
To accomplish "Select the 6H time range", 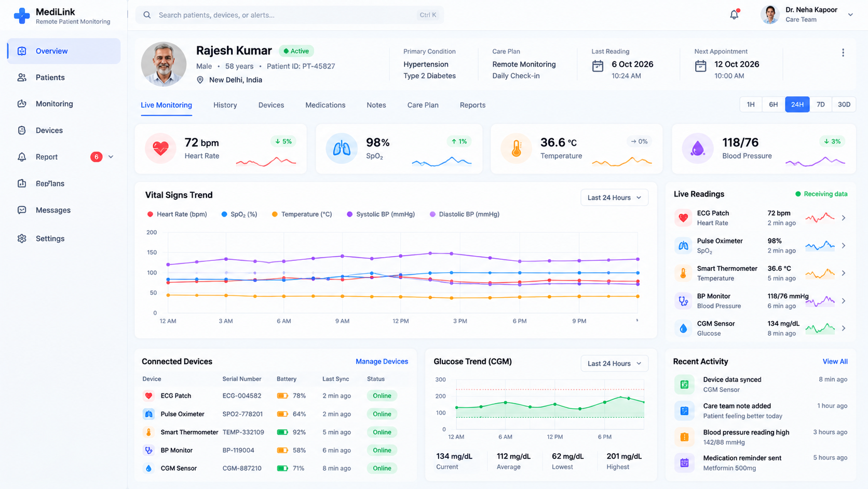I will pyautogui.click(x=774, y=104).
